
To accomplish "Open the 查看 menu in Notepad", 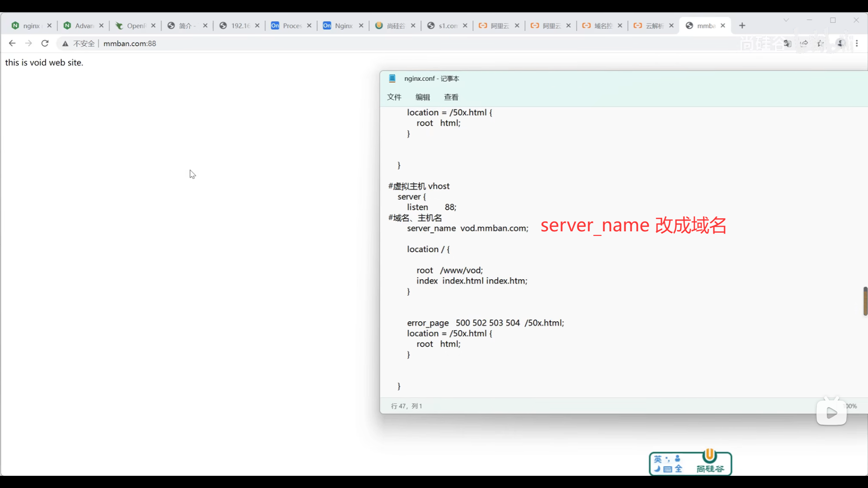I will tap(451, 97).
